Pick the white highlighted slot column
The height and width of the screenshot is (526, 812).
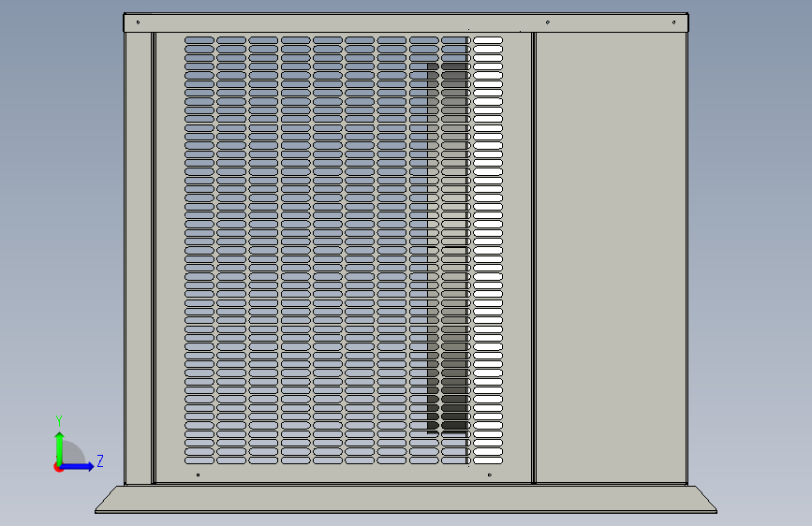[x=488, y=250]
